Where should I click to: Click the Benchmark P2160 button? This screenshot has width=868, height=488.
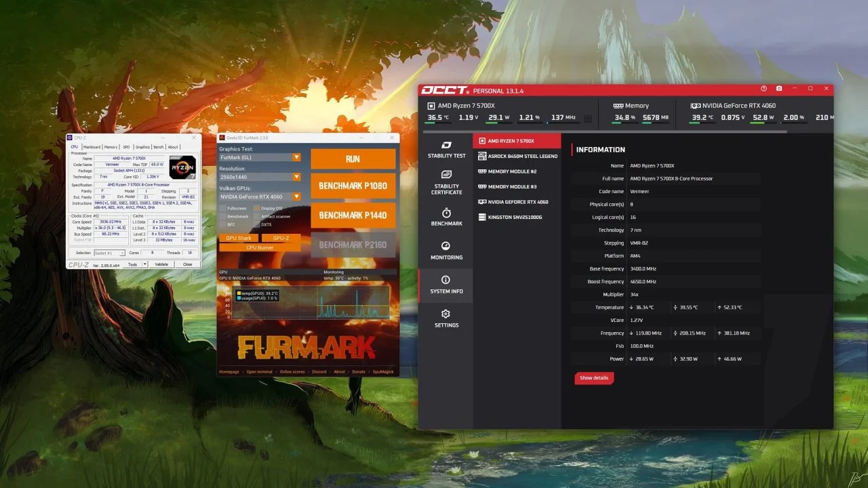pyautogui.click(x=353, y=245)
